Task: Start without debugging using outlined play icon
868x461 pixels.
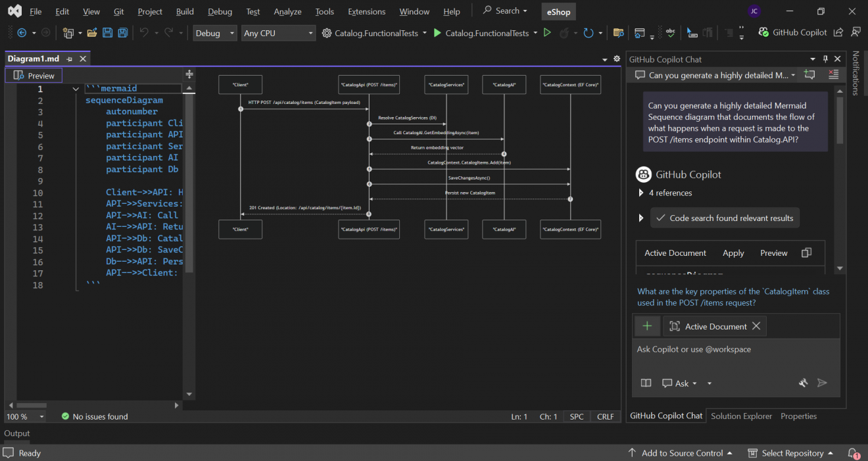Action: [547, 33]
